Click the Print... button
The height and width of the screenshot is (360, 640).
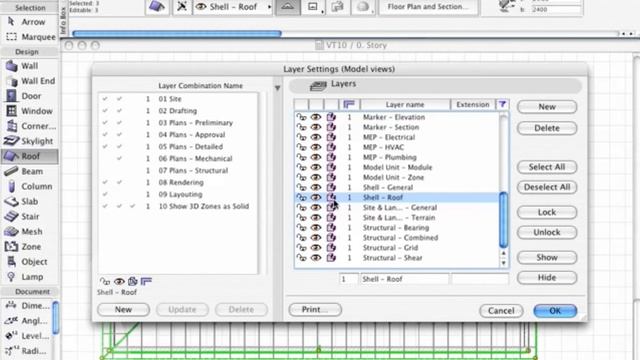pos(315,309)
